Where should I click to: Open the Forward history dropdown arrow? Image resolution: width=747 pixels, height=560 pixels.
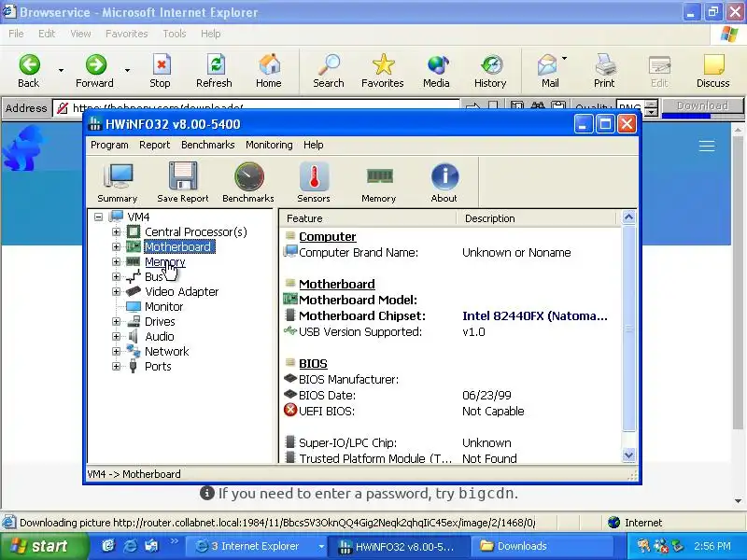(127, 71)
